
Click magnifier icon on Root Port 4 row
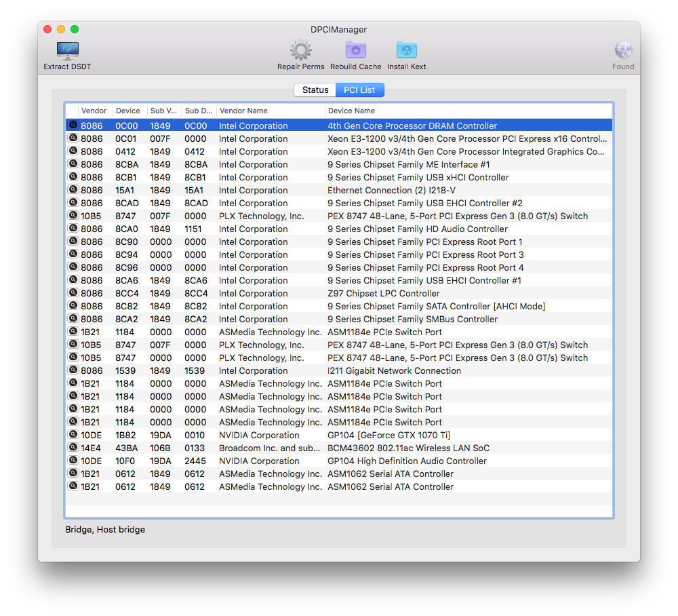pos(73,267)
